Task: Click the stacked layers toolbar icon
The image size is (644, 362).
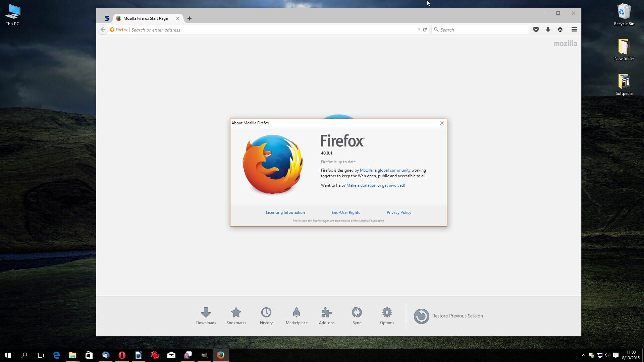Action: pyautogui.click(x=560, y=29)
